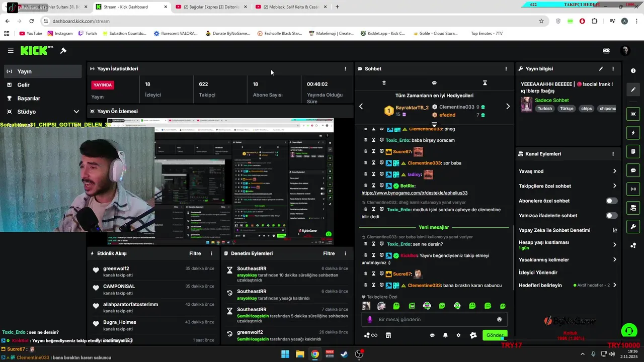Show previous top gifters with left arrow
This screenshot has height=362, width=644.
(x=361, y=107)
